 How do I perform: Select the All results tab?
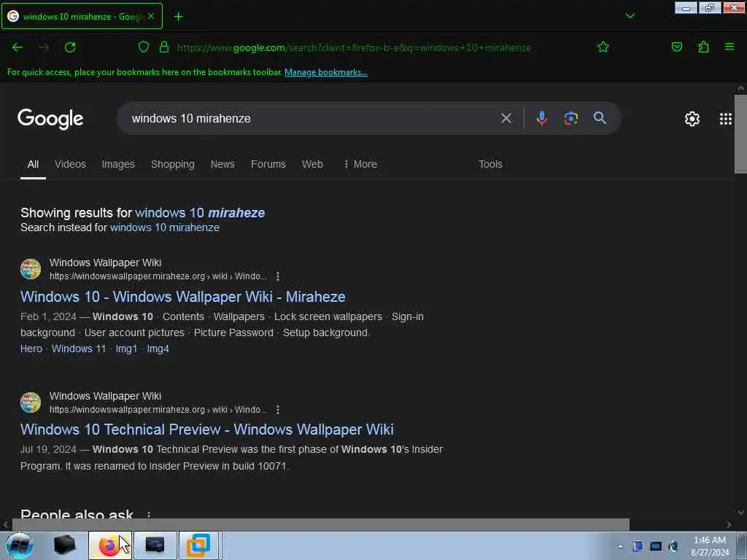tap(33, 164)
